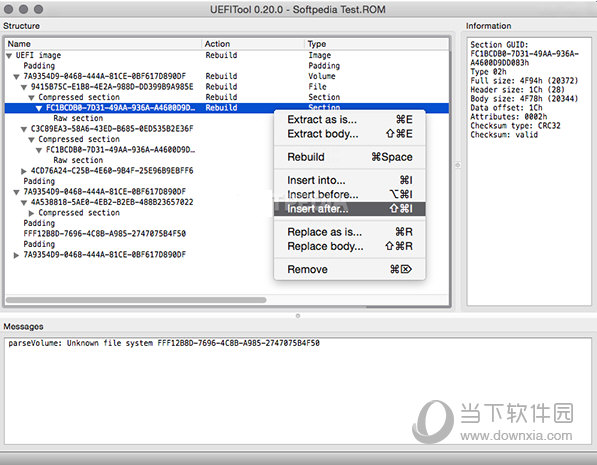This screenshot has height=465, width=597.
Task: Collapse the C3C89EA3-58A6-43ED file node
Action: [24, 129]
